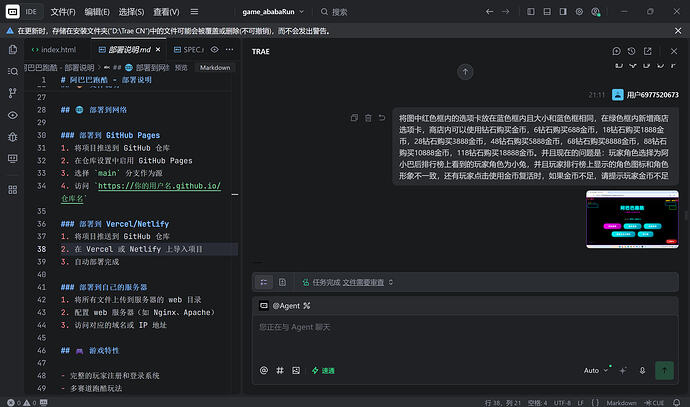This screenshot has width=690, height=407.
Task: Open more editor actions ellipsis
Action: [229, 50]
